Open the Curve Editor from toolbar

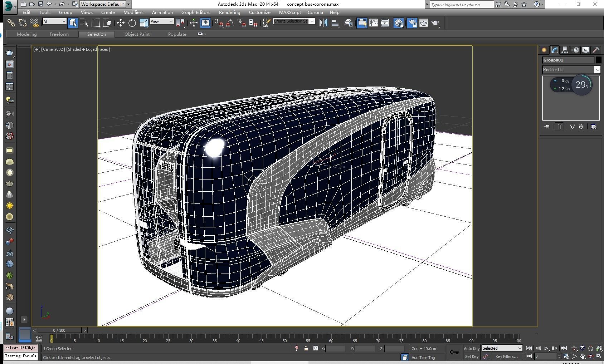pyautogui.click(x=373, y=23)
